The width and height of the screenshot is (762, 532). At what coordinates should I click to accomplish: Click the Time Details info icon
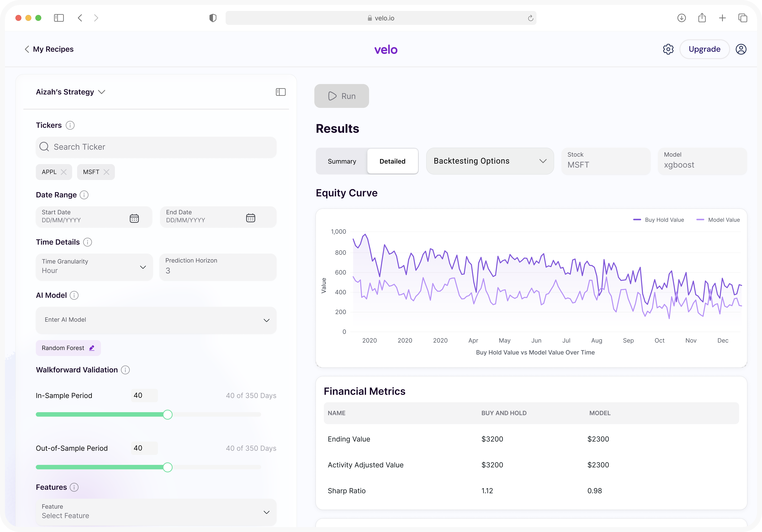(x=88, y=242)
